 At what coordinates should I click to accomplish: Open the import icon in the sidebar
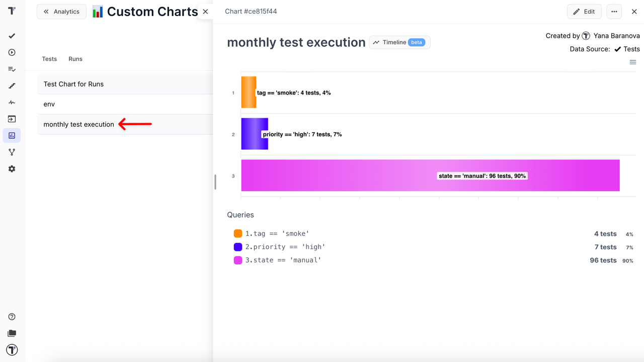tap(12, 119)
